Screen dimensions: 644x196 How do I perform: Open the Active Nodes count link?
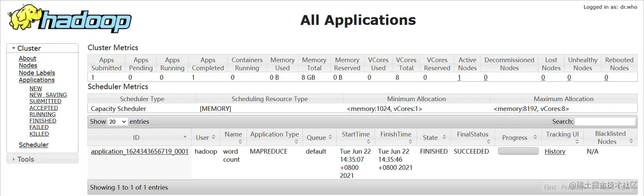(459, 78)
